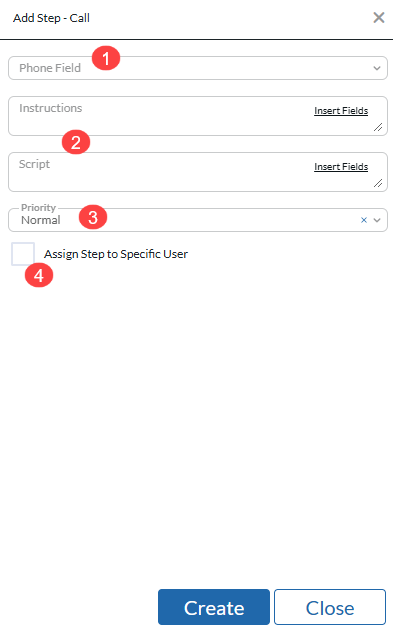Click the red marker numbered 3
This screenshot has width=393, height=636.
[93, 217]
